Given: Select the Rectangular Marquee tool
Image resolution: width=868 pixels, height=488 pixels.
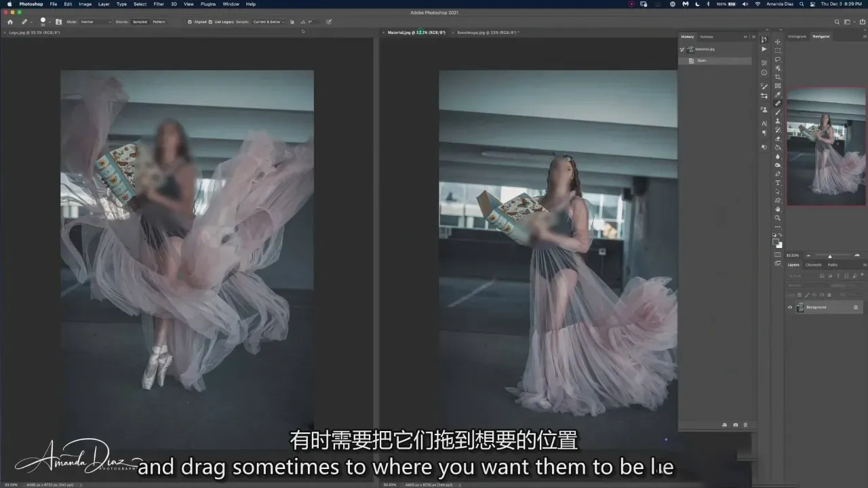Looking at the screenshot, I should coord(778,50).
